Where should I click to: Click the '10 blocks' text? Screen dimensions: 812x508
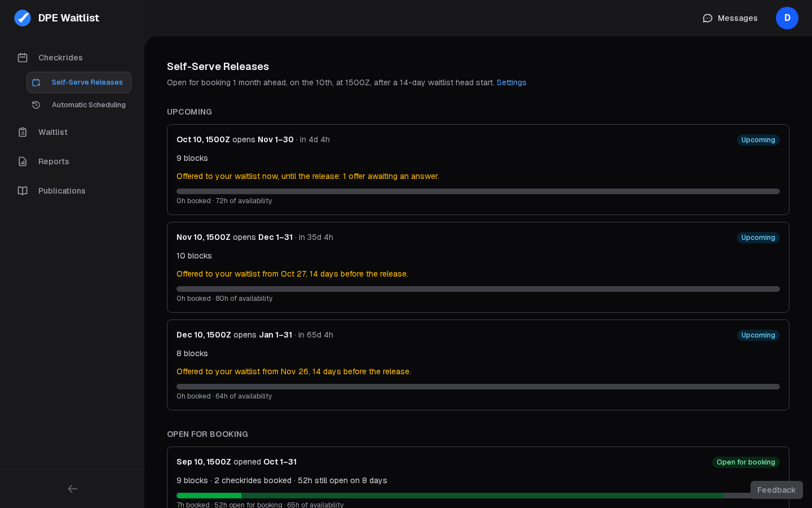[194, 256]
